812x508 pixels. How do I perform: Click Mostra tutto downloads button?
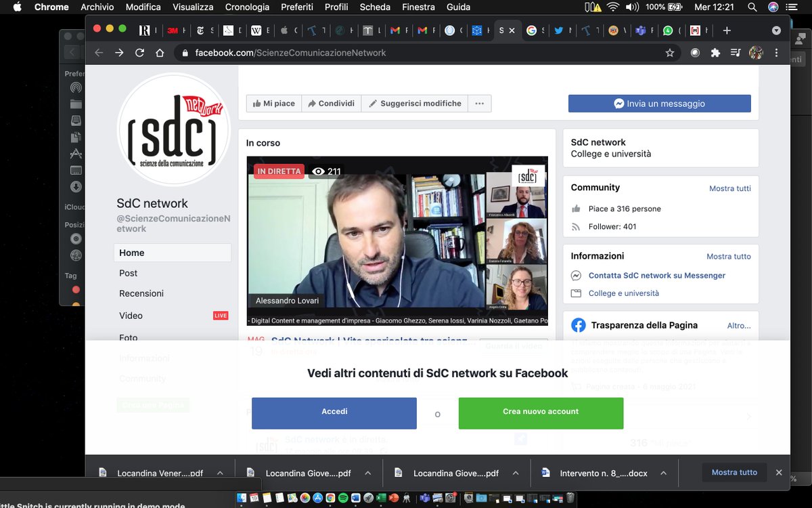pos(734,473)
